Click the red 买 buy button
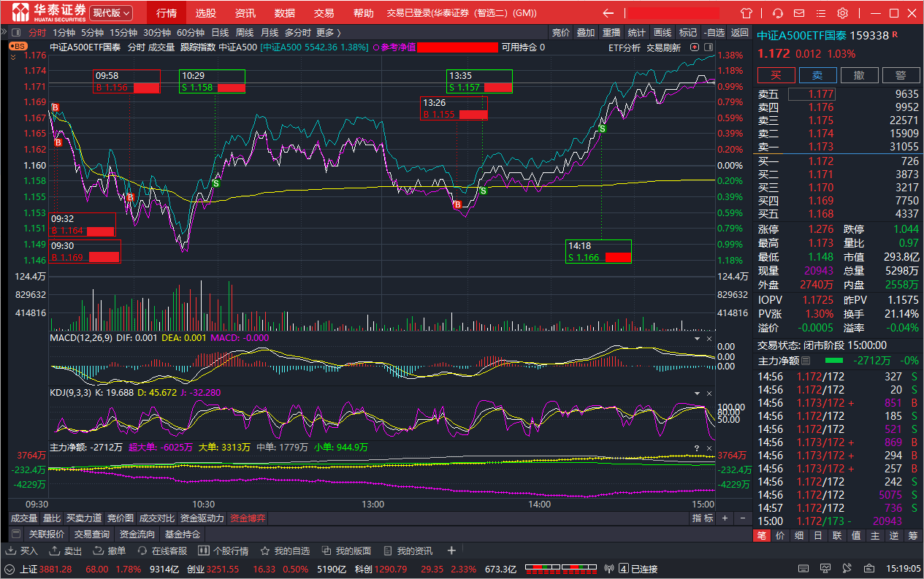Viewport: 924px width, 579px height. click(776, 75)
